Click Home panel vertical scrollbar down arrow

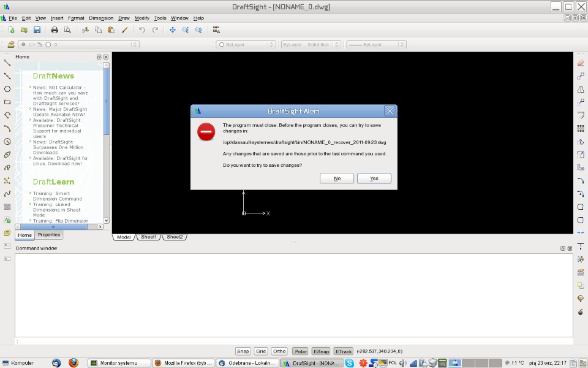[x=106, y=220]
